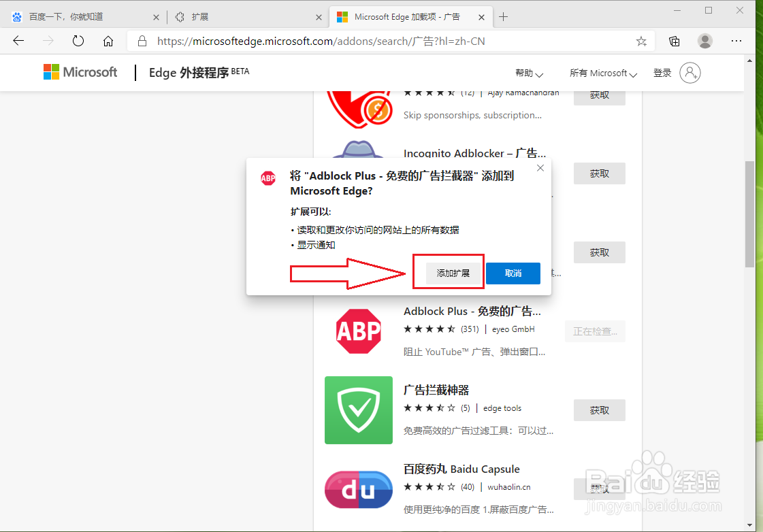Click the forward navigation arrow
Image resolution: width=763 pixels, height=532 pixels.
click(x=48, y=41)
